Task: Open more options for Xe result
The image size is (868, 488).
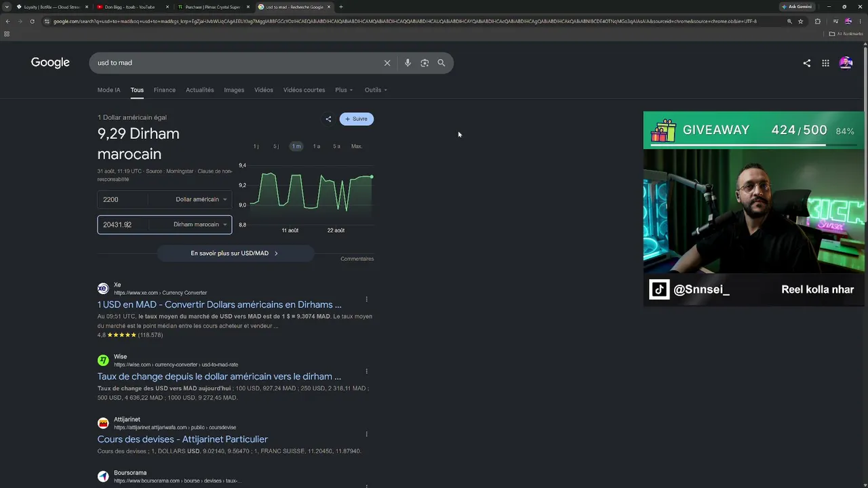Action: [x=367, y=299]
